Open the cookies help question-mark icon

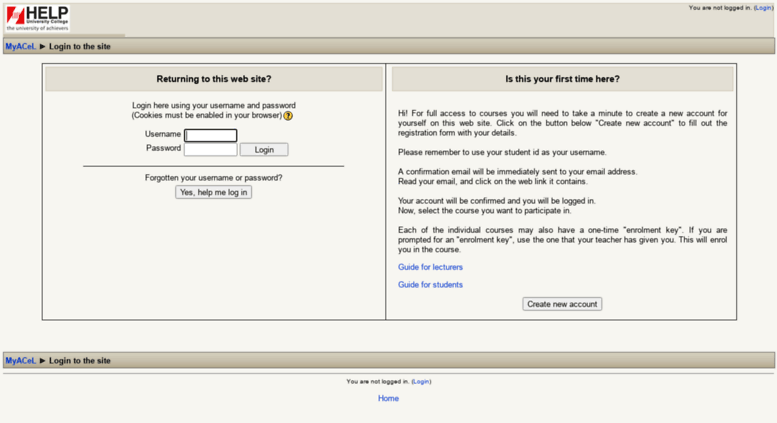point(288,116)
